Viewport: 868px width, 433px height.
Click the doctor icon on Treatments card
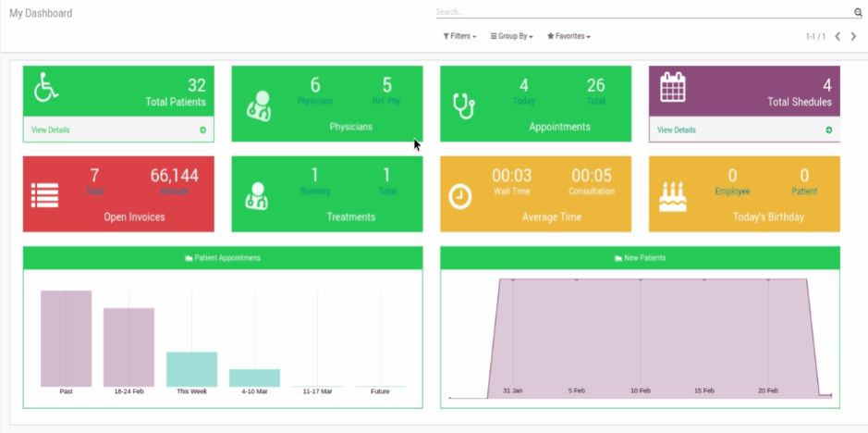point(257,196)
